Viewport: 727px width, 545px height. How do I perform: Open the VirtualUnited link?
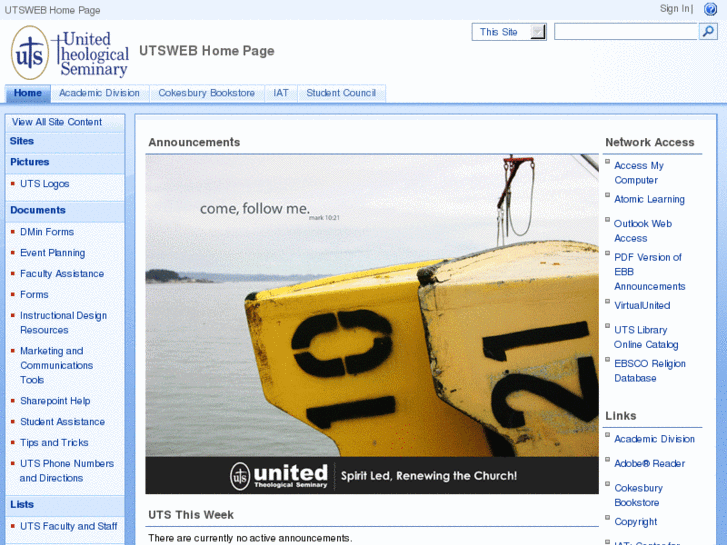pos(642,306)
